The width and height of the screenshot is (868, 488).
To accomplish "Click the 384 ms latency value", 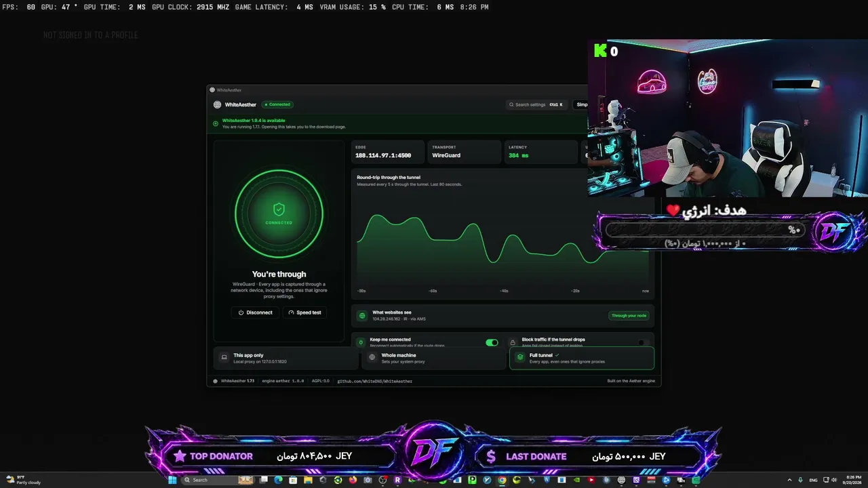I will pos(518,155).
